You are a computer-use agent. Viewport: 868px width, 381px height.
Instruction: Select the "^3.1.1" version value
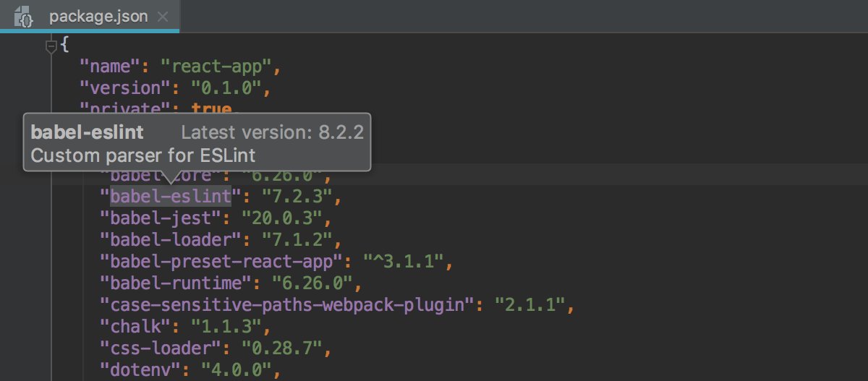(402, 261)
